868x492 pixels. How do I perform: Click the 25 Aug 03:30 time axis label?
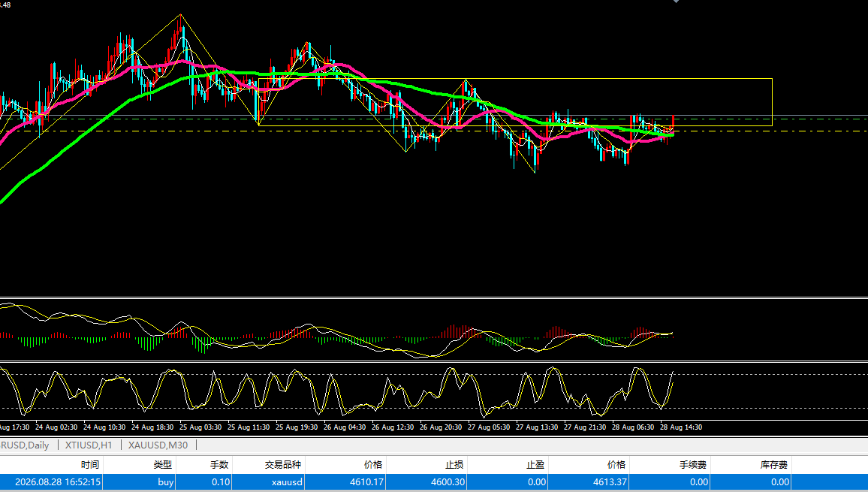coord(200,427)
